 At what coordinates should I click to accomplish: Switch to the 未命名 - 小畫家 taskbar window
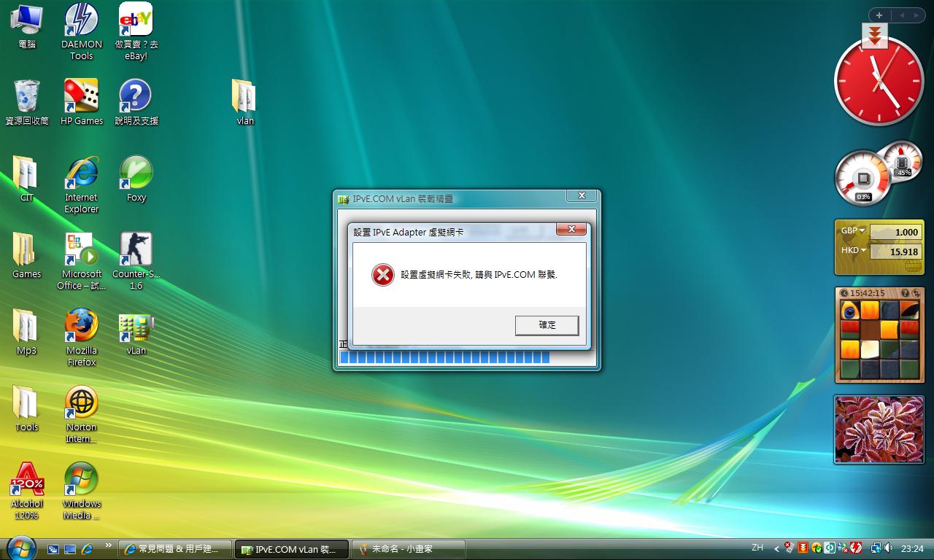tap(407, 548)
